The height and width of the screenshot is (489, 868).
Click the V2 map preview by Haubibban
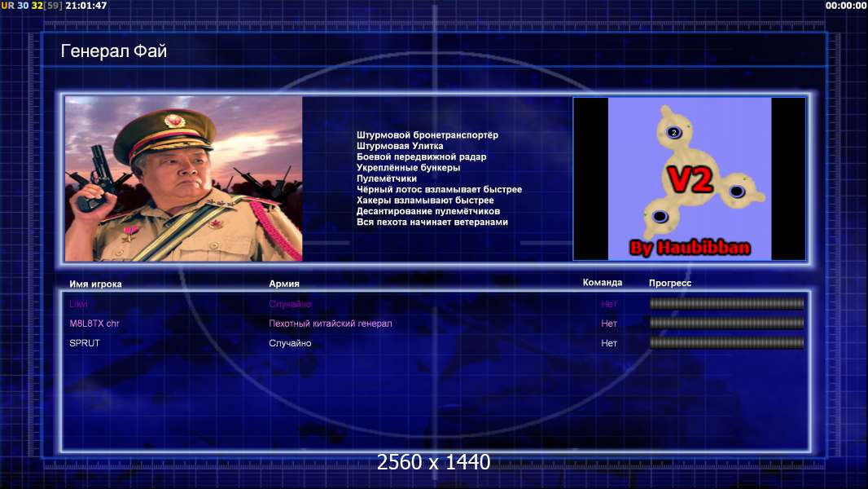pyautogui.click(x=689, y=178)
